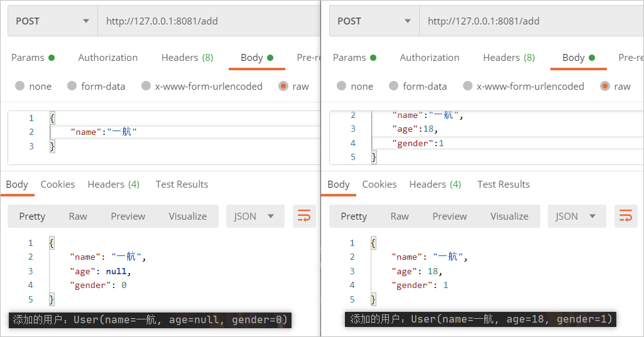This screenshot has height=337, width=644.
Task: Open Headers (8) tab in right panel
Action: coord(509,58)
